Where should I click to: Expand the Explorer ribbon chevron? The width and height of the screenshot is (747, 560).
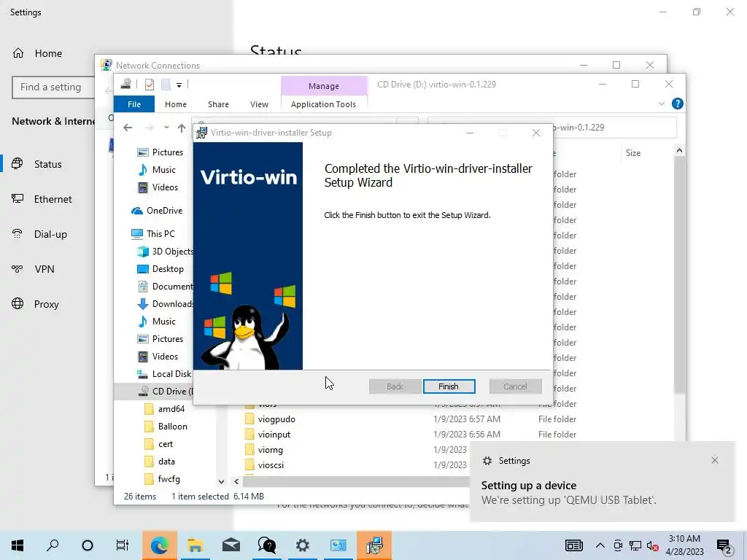[661, 104]
